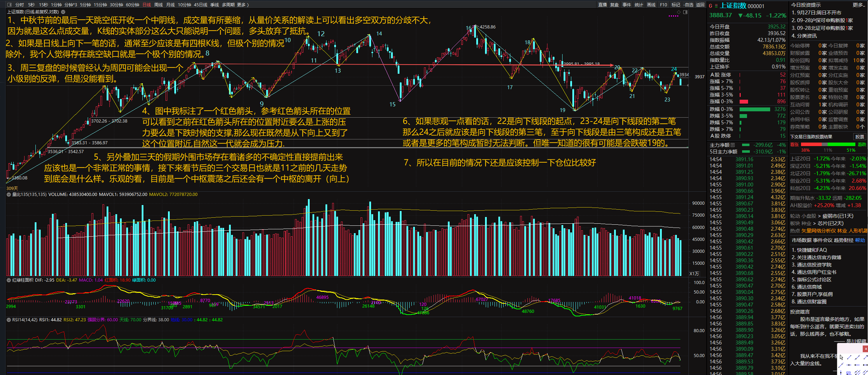
Task: Open the 事件会议 tab
Action: 823,240
